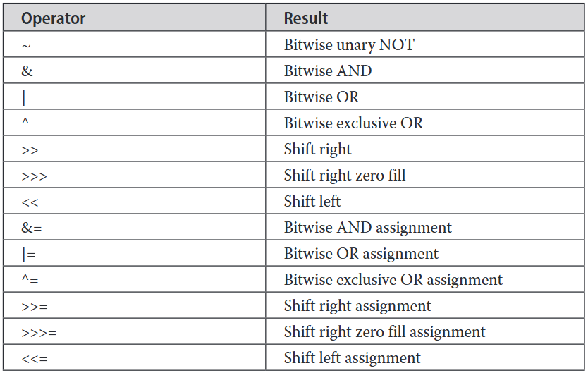Select the tilde operator cell
This screenshot has height=373, width=588.
coord(27,45)
